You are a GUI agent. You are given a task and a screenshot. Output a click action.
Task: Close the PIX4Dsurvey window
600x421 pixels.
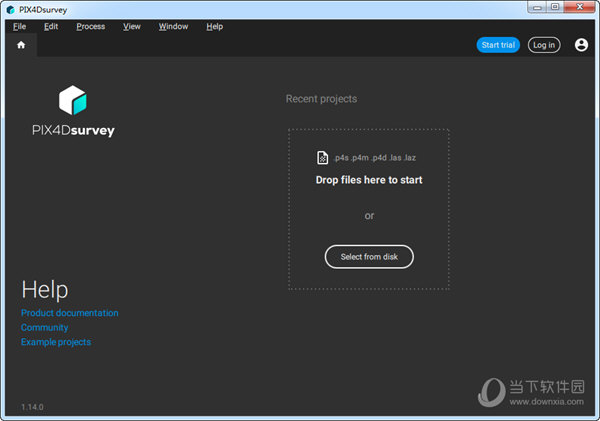point(579,7)
